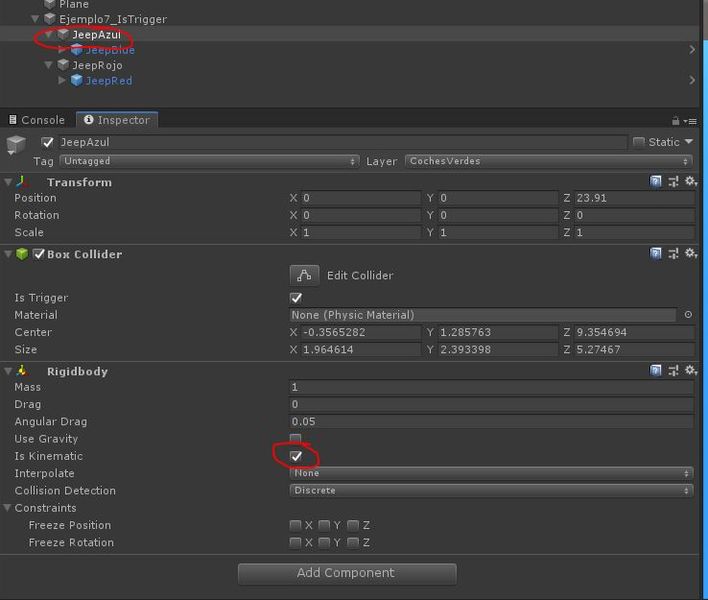Open the Interpolate dropdown
The image size is (708, 600).
pyautogui.click(x=491, y=473)
